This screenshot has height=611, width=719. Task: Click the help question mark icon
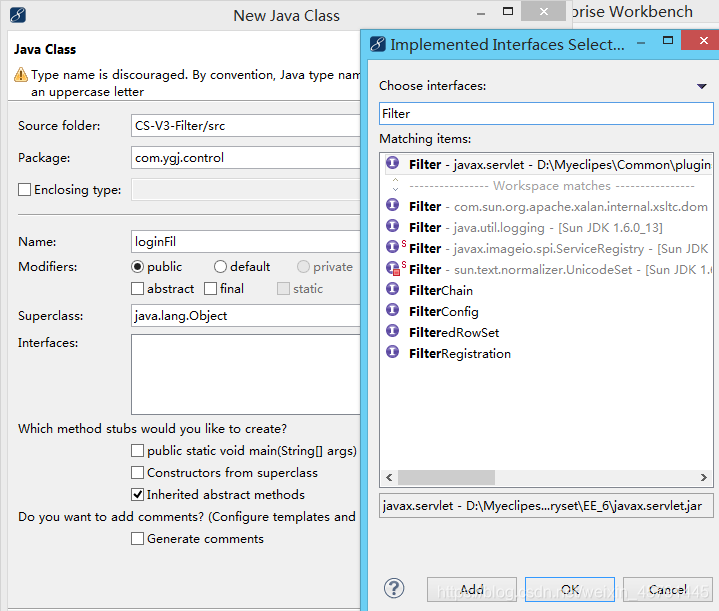click(x=394, y=589)
